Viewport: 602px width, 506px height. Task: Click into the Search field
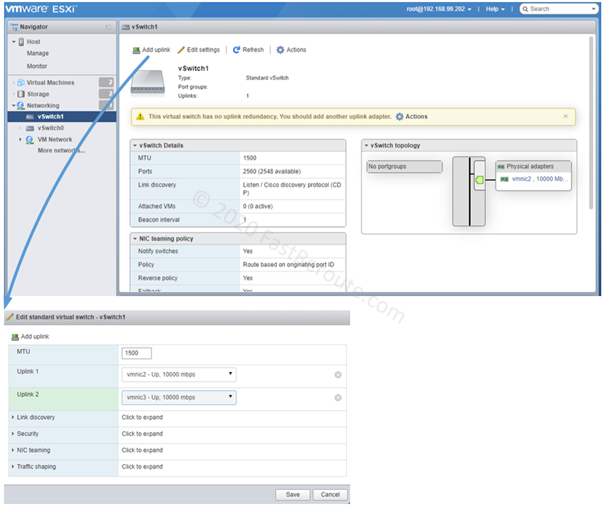point(559,9)
